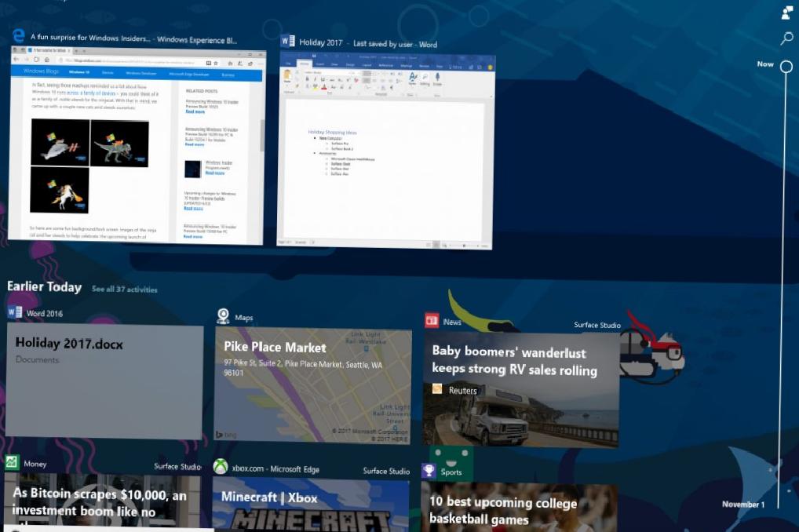Click the Refresh icon in the Edge window
Image resolution: width=799 pixels, height=532 pixels.
(x=37, y=60)
